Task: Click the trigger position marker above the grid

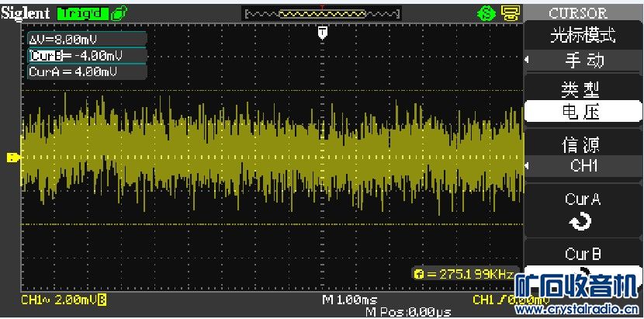Action: [323, 32]
